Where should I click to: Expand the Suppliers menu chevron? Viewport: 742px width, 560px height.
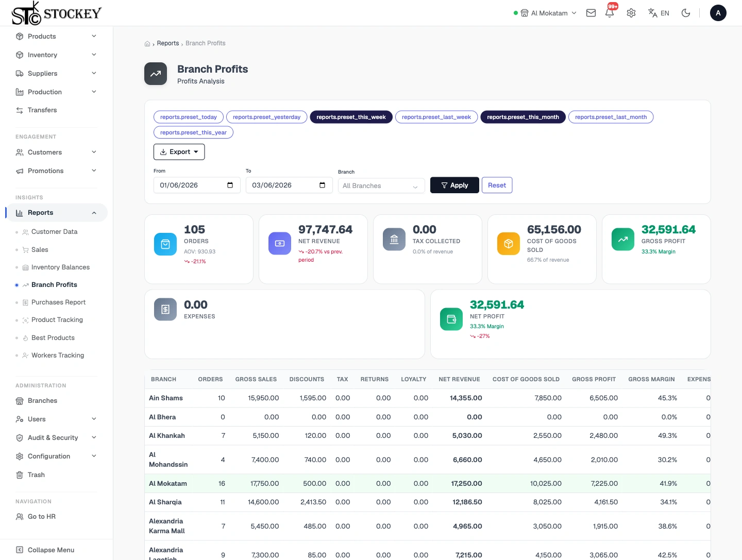[94, 73]
